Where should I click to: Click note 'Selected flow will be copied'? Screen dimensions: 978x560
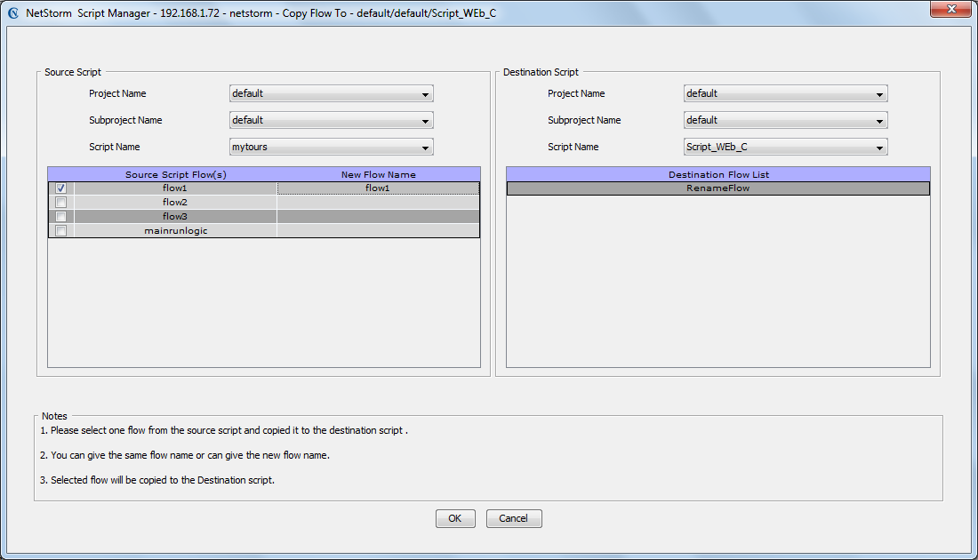click(x=157, y=480)
